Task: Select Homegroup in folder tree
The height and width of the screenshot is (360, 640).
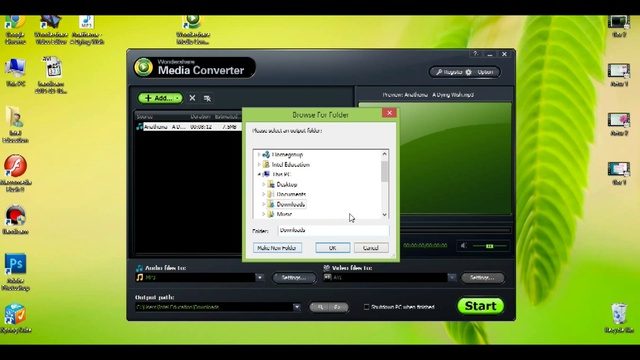Action: [x=287, y=155]
